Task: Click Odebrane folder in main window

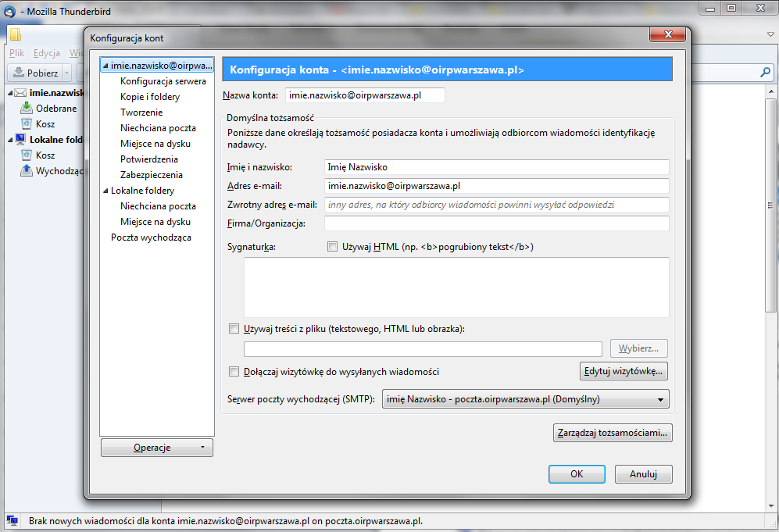Action: click(56, 109)
